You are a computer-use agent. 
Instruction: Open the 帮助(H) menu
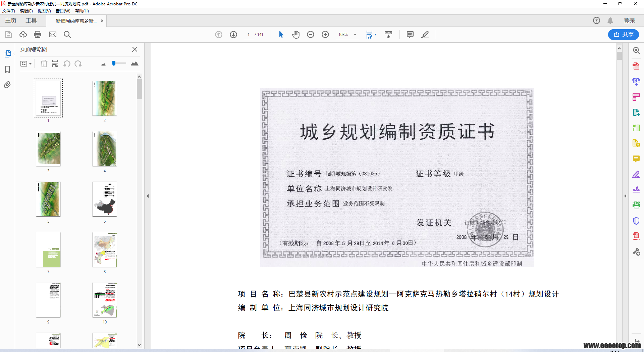coord(82,11)
